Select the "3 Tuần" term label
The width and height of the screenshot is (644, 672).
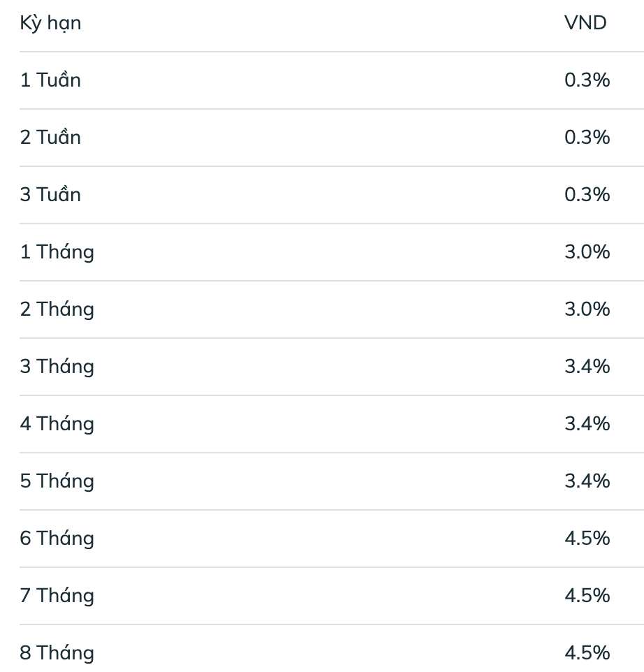coord(50,195)
